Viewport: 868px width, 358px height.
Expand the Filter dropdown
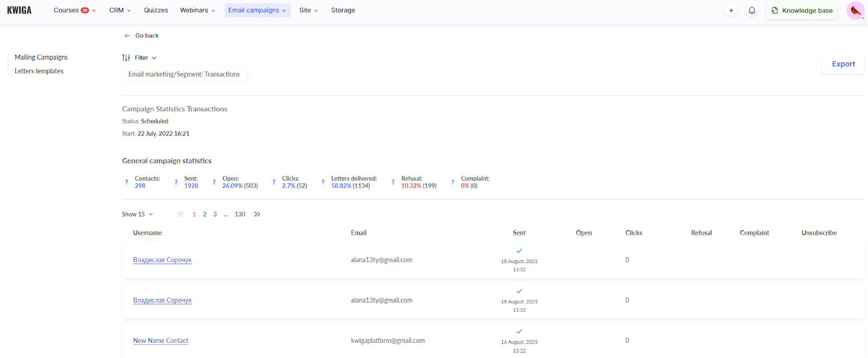pyautogui.click(x=140, y=58)
